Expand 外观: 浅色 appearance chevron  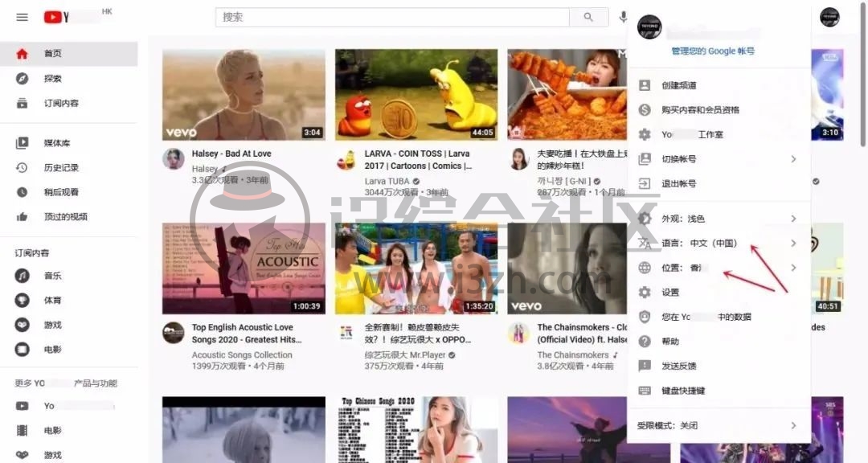pos(793,219)
